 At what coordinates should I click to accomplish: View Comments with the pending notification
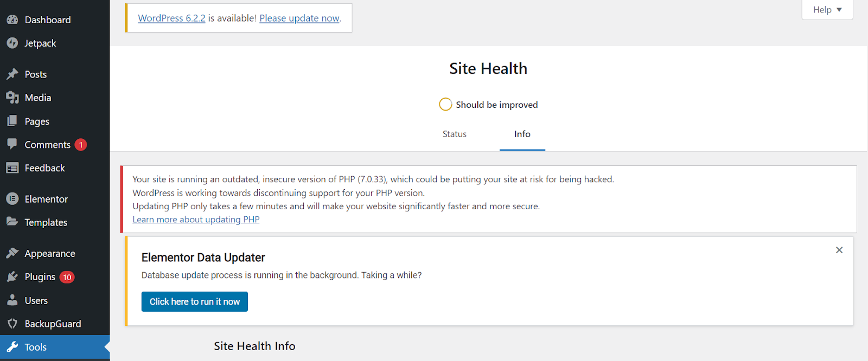pos(47,144)
